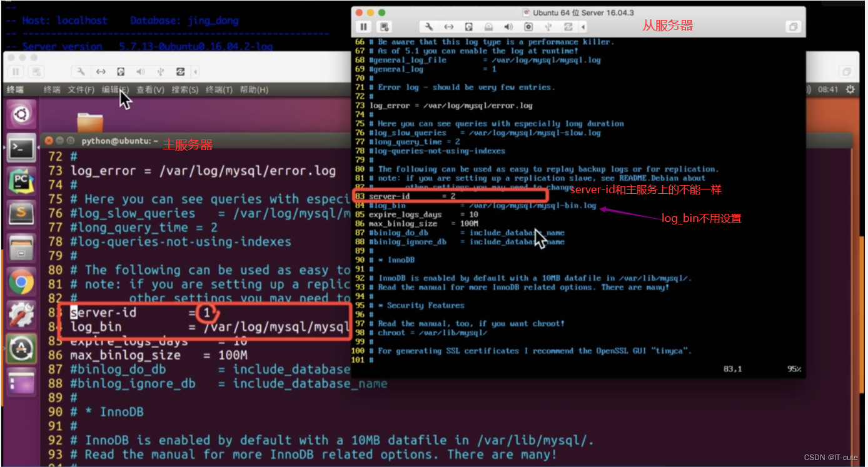Viewport: 868px width, 467px height.
Task: Click window mode button at right of background VM toolbar
Action: click(x=847, y=71)
